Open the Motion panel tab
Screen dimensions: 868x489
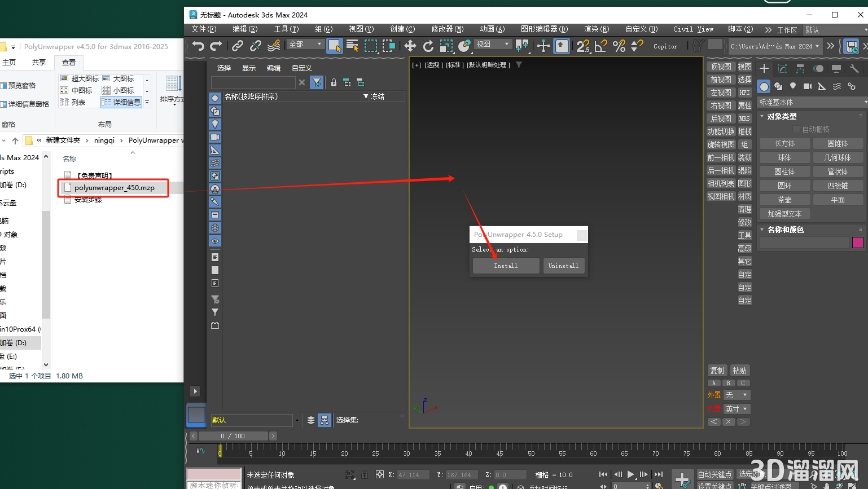818,69
